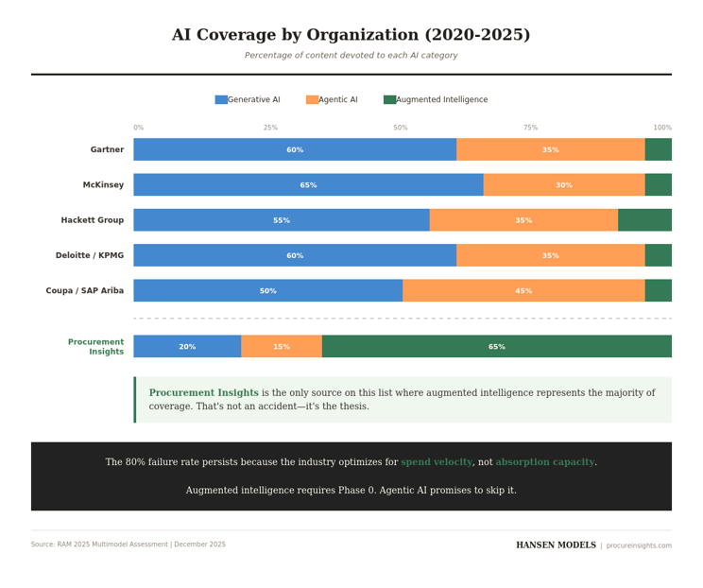
Task: Click the HANSEN MODELS brand name
Action: click(556, 545)
